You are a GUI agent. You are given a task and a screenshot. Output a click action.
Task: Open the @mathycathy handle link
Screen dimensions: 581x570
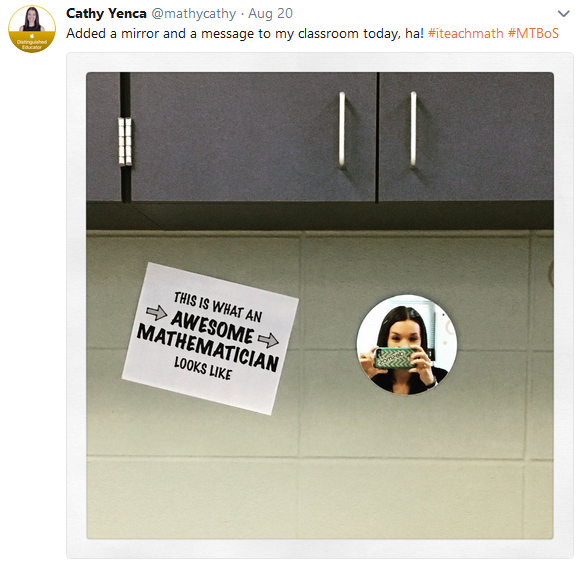193,14
